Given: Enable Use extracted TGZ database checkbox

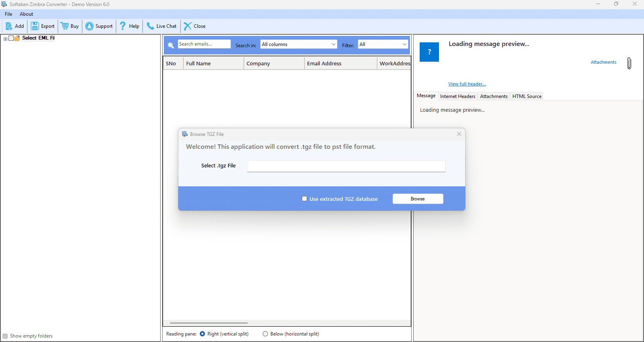Looking at the screenshot, I should coord(305,199).
